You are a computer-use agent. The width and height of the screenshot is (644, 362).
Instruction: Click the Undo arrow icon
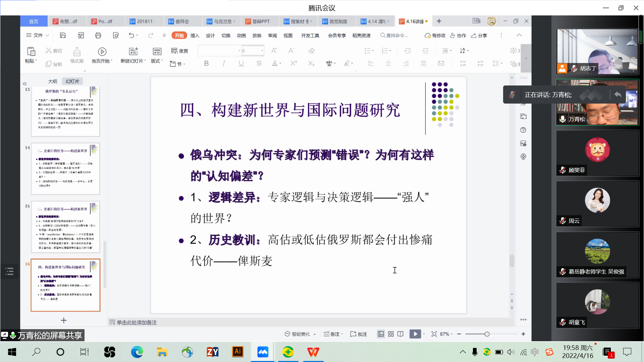click(x=131, y=36)
